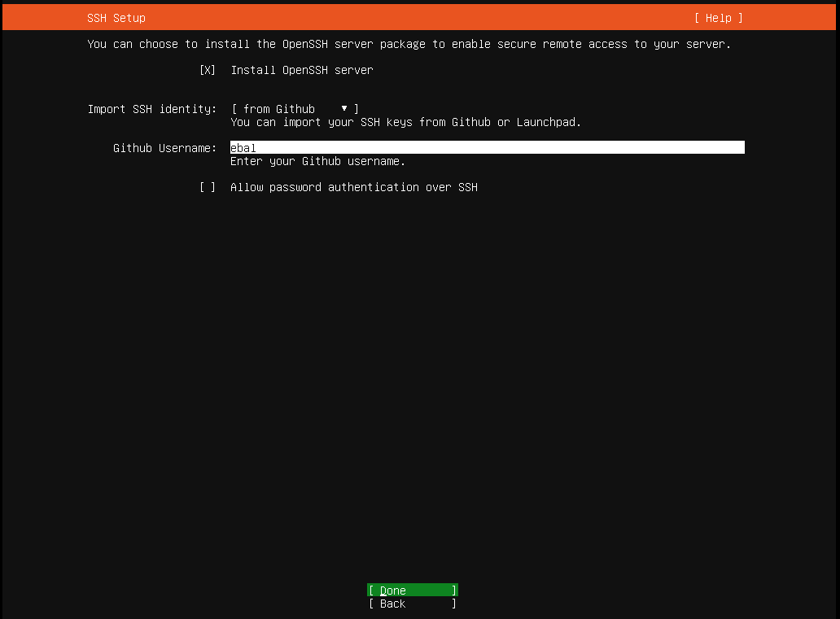Viewport: 840px width, 619px height.
Task: Click the dropdown arrow next to from Github
Action: pyautogui.click(x=345, y=108)
